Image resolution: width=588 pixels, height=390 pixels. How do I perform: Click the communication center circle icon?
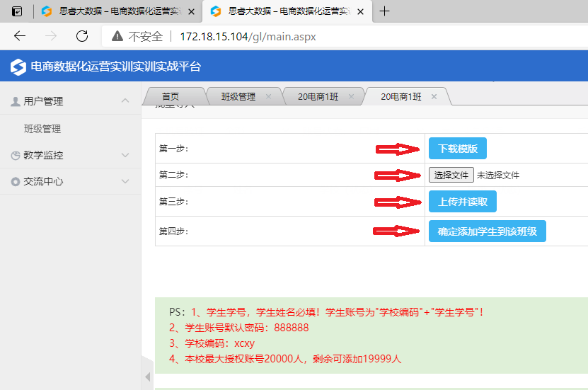(16, 182)
